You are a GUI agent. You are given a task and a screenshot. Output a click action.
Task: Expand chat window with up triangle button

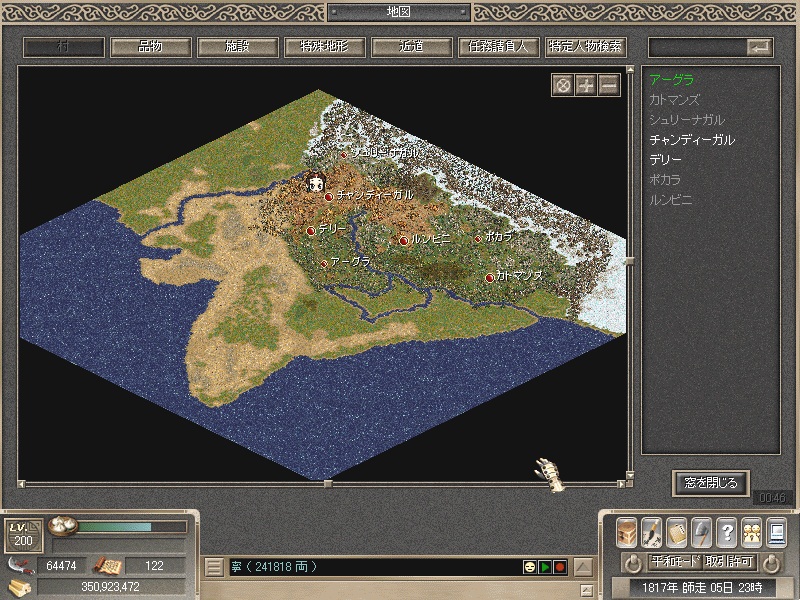[583, 567]
